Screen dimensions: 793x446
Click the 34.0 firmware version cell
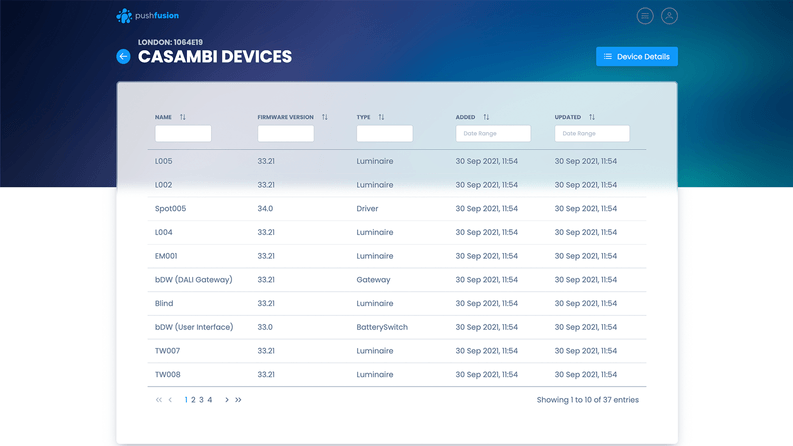pyautogui.click(x=265, y=208)
